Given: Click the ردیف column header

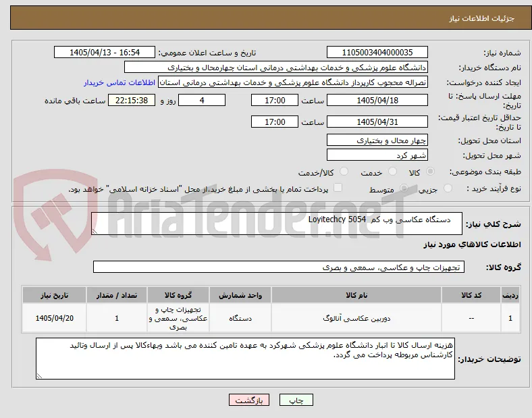Looking at the screenshot, I should pos(510,295).
